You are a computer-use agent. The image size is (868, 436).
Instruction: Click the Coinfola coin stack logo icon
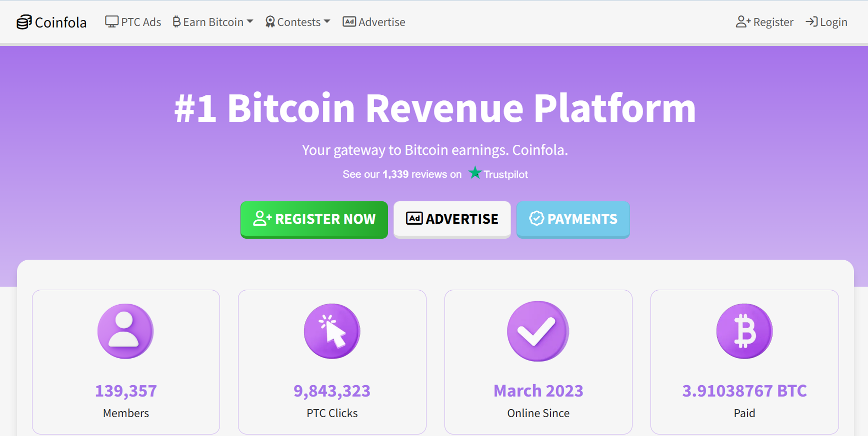tap(24, 22)
